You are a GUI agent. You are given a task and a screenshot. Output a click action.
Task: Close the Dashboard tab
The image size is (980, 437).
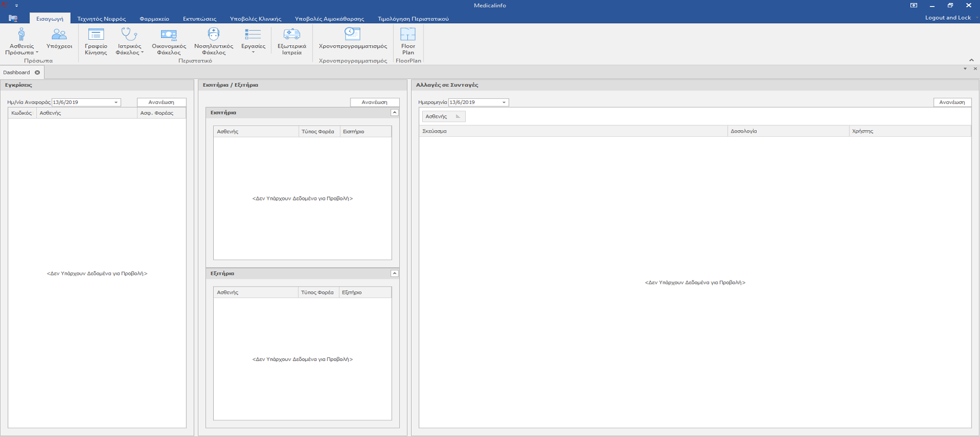pos(37,73)
